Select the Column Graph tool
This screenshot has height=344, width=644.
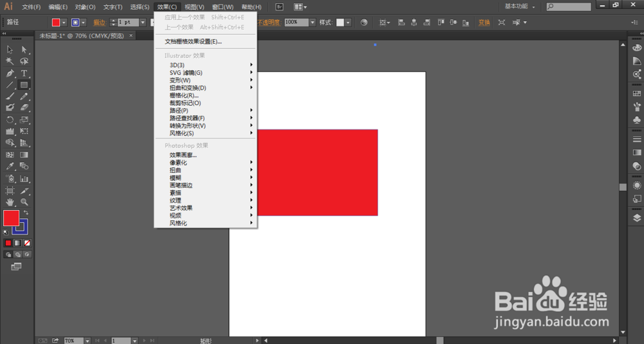click(x=24, y=179)
